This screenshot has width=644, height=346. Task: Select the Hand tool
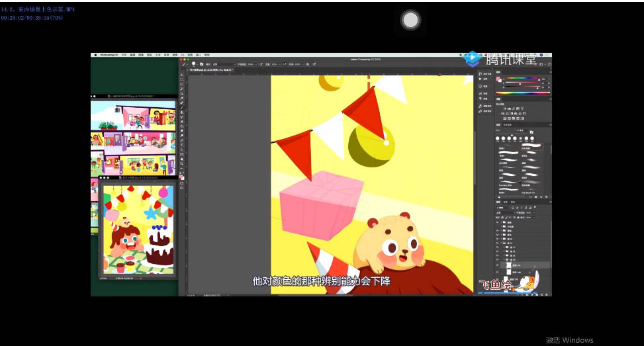[181, 159]
